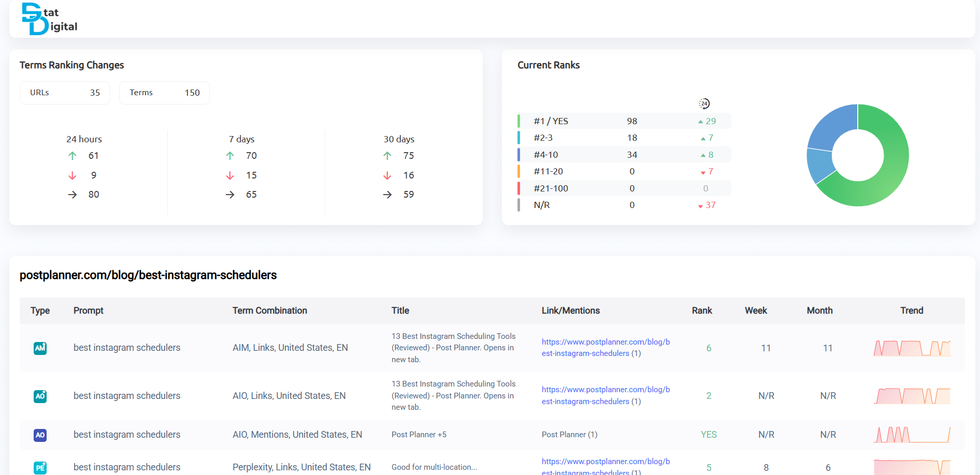
Task: Open the postplanner link in the AIM row
Action: pyautogui.click(x=606, y=348)
